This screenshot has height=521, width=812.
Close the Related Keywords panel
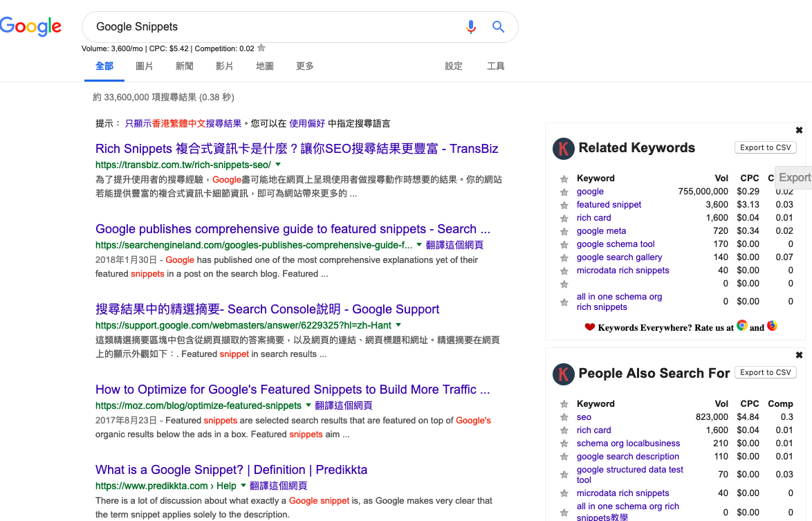[799, 130]
